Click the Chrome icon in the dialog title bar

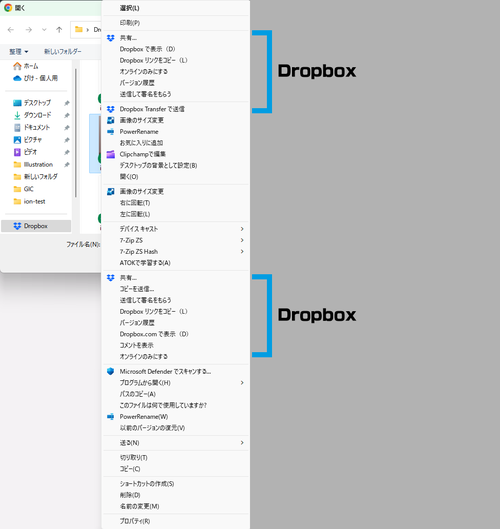[8, 8]
